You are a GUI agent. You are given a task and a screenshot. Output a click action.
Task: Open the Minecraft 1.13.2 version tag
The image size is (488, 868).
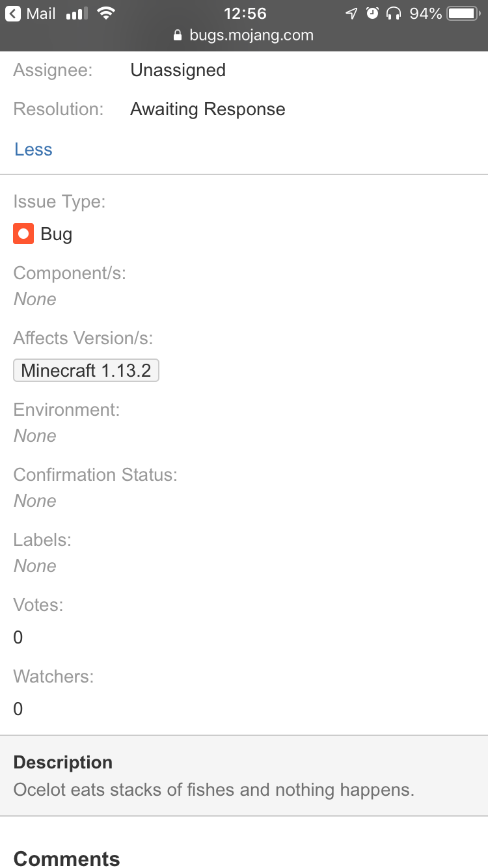tap(86, 371)
